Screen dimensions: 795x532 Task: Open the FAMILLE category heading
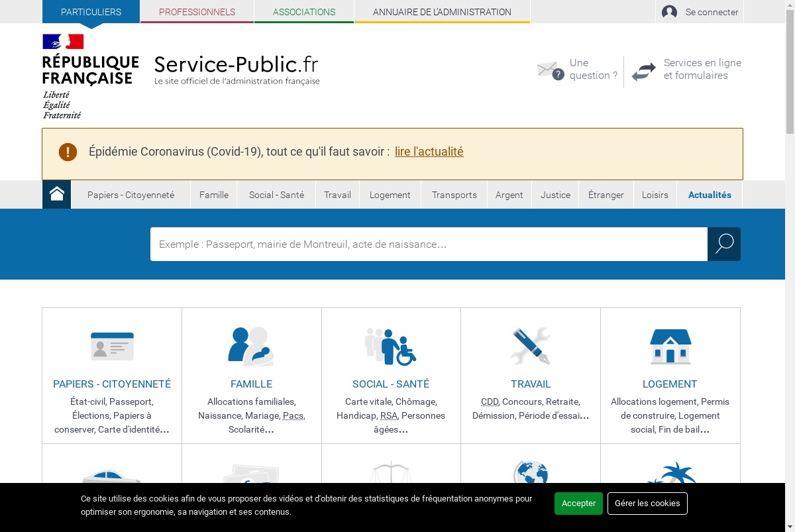tap(251, 384)
